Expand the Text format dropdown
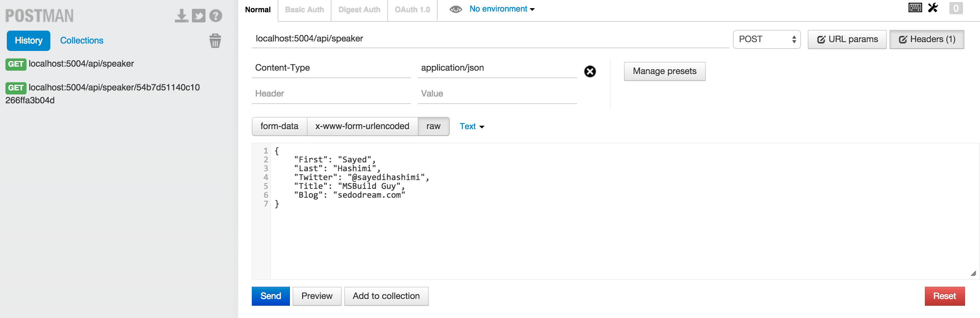Viewport: 980px width, 318px height. point(472,126)
